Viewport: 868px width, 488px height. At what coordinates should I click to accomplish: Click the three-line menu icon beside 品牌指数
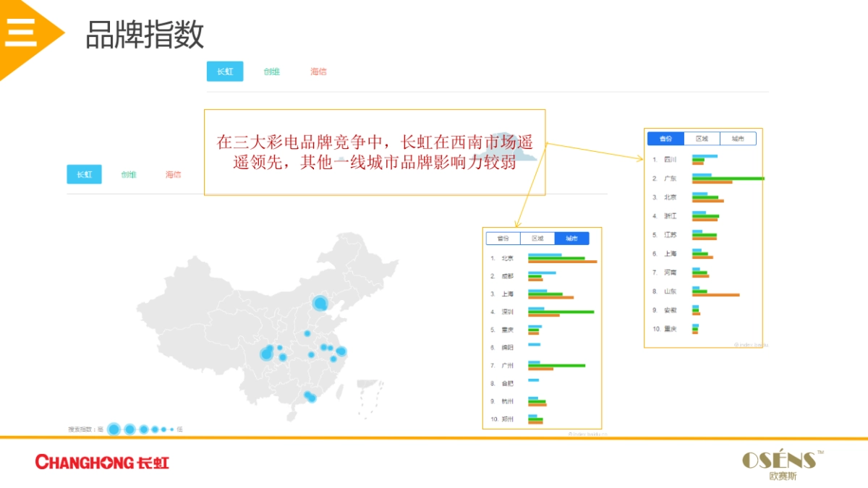[x=21, y=33]
